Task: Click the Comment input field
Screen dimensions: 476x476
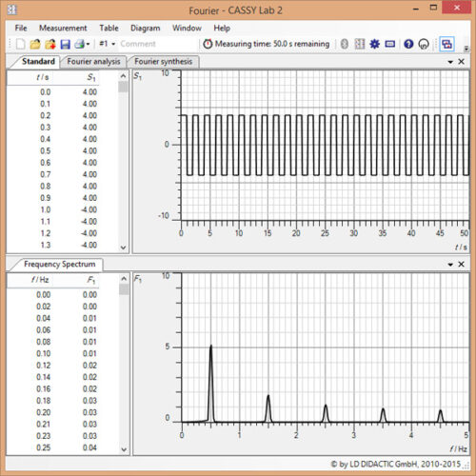Action: coord(159,44)
